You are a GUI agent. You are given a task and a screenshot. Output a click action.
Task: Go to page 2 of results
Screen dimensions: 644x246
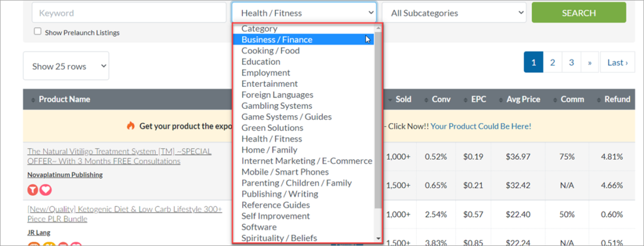[x=553, y=62]
